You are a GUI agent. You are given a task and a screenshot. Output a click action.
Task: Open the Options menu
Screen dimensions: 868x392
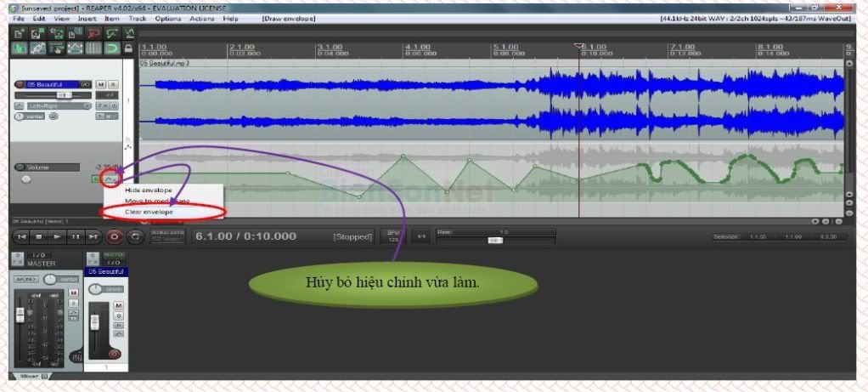pyautogui.click(x=167, y=18)
